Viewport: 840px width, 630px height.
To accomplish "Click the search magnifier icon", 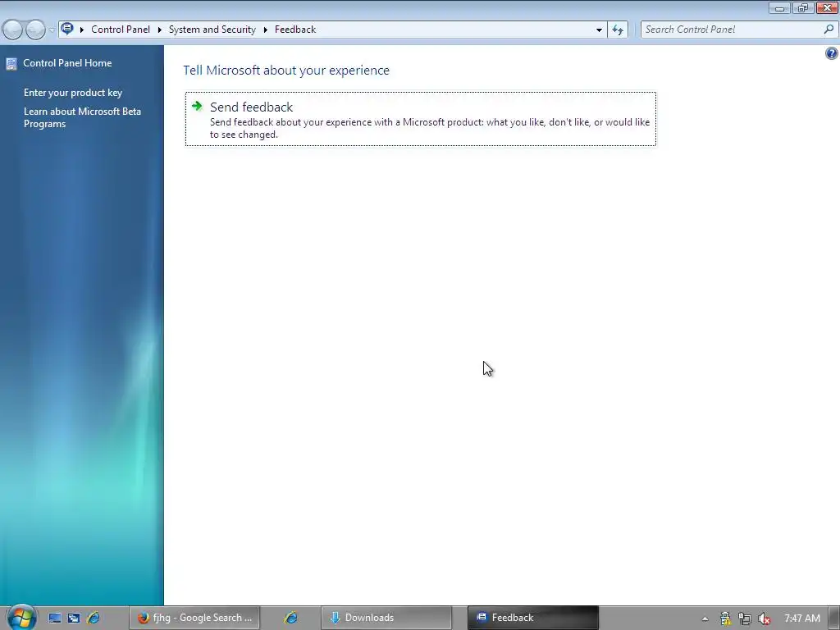I will tap(829, 30).
